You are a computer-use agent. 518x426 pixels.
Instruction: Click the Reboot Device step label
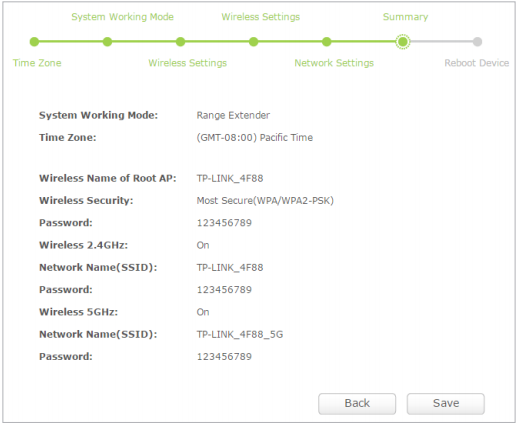(x=477, y=63)
